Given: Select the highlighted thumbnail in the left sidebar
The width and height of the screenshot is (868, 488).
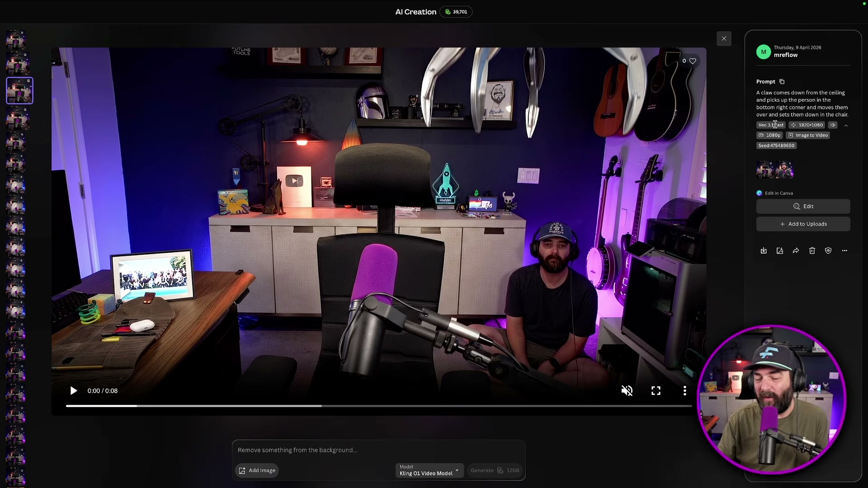Looking at the screenshot, I should 19,90.
